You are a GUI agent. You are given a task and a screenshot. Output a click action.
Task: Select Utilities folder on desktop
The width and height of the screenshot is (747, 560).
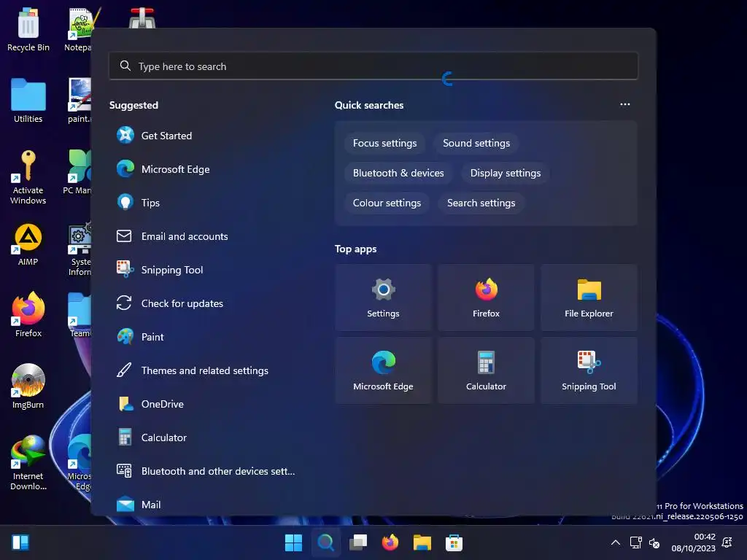(x=28, y=101)
